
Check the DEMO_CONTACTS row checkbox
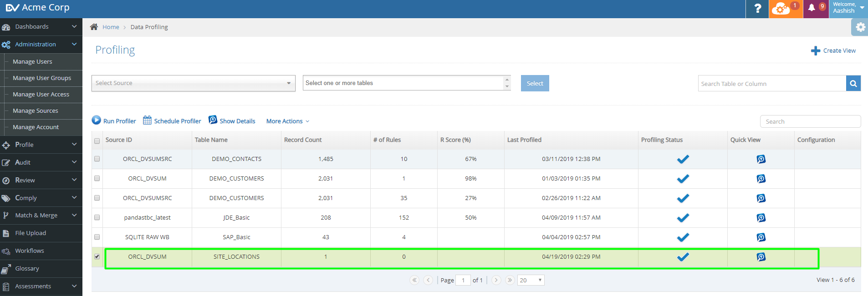click(97, 159)
